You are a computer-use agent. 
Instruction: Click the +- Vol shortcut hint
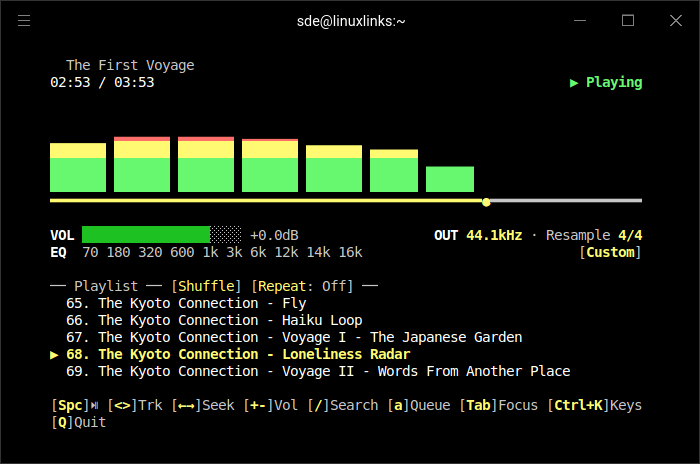tap(271, 405)
